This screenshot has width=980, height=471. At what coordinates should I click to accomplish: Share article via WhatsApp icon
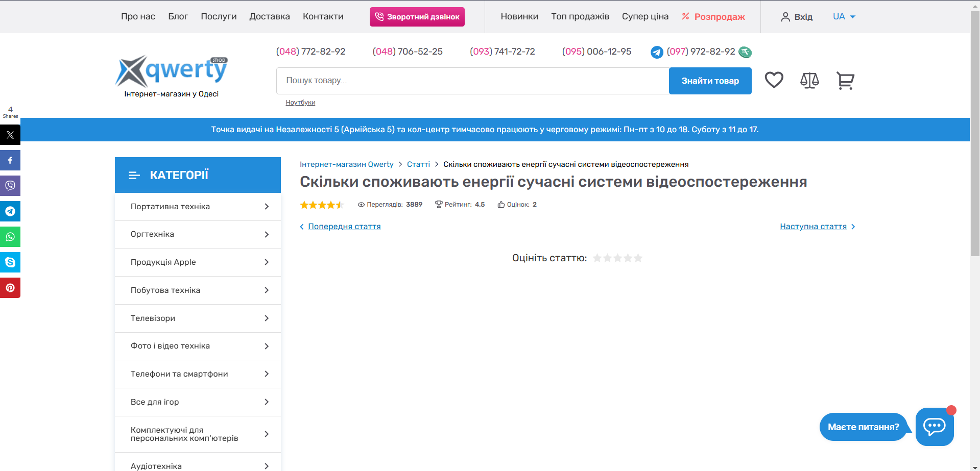(10, 237)
